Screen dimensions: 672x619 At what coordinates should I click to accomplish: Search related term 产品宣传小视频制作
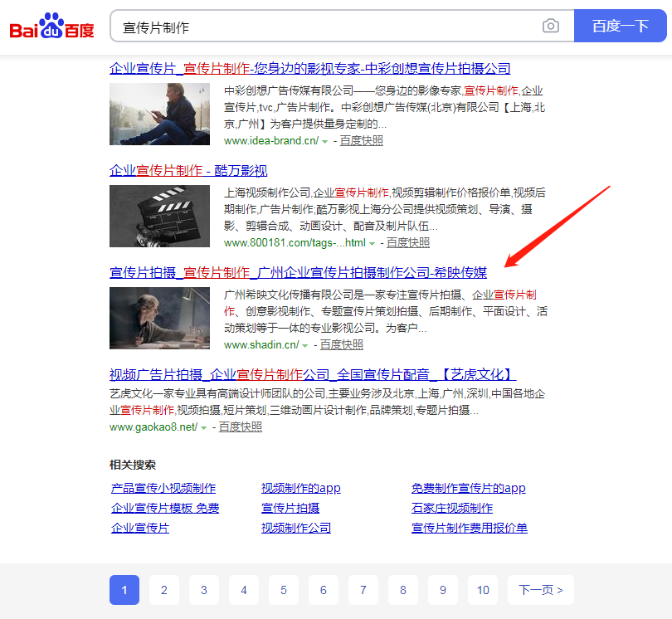[x=163, y=488]
